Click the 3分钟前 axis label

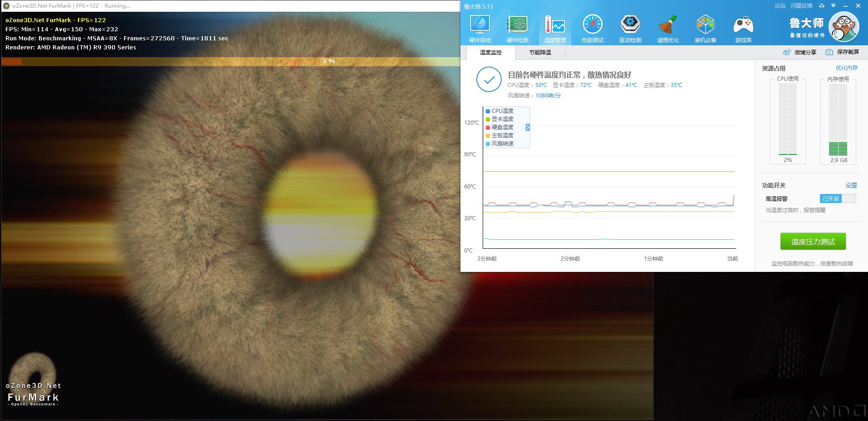click(487, 259)
